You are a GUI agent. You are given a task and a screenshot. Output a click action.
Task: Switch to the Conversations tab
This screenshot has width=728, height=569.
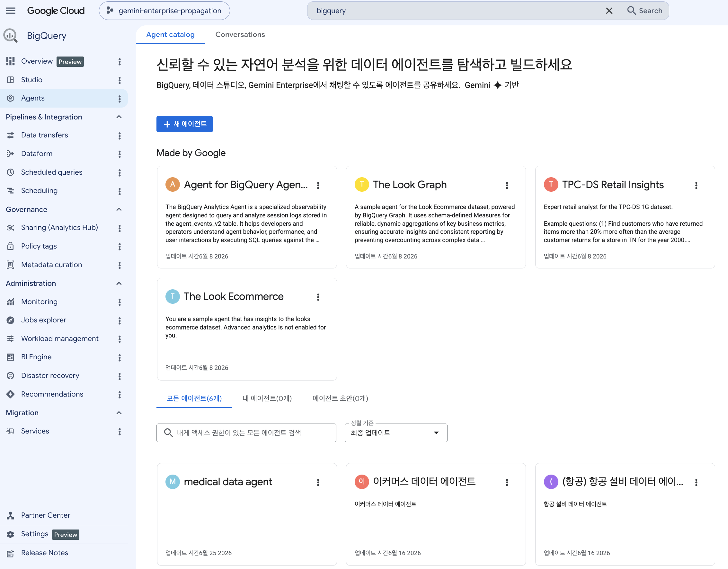240,34
